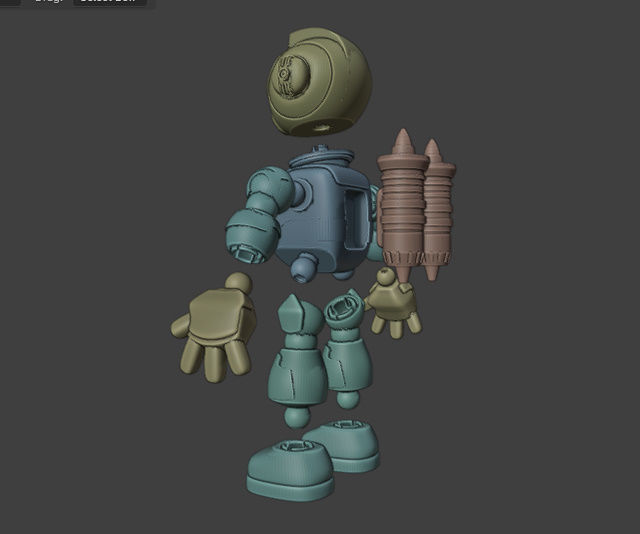Image resolution: width=640 pixels, height=534 pixels.
Task: Select the olive green helmet head mesh
Action: (x=320, y=82)
